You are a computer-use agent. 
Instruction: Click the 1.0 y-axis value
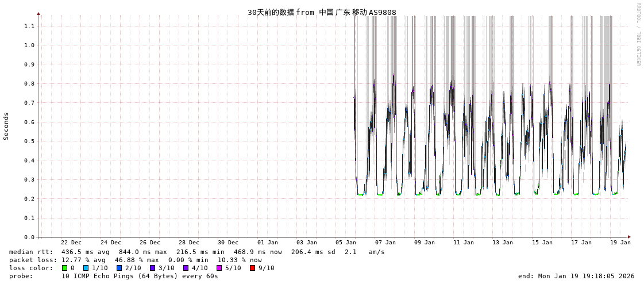(x=29, y=45)
